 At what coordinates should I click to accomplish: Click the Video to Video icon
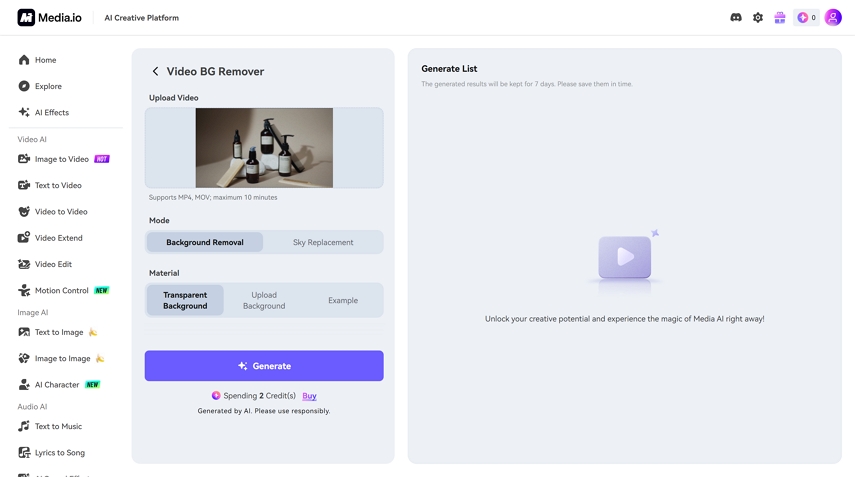click(24, 212)
